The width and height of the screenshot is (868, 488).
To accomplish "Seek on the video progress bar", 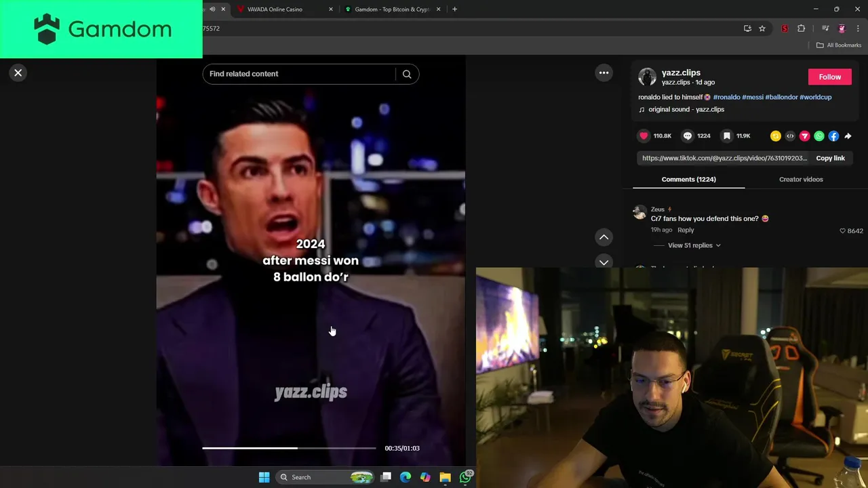I will pyautogui.click(x=289, y=448).
